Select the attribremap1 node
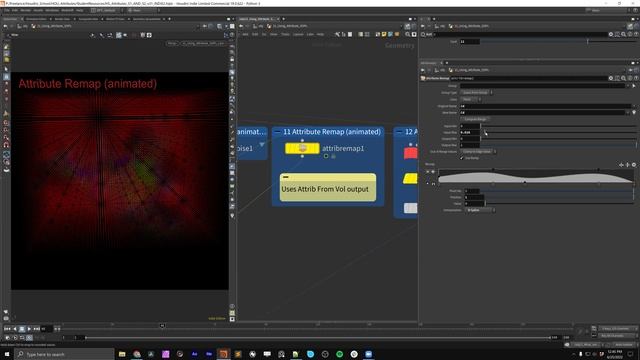Image resolution: width=640 pixels, height=360 pixels. click(x=302, y=149)
